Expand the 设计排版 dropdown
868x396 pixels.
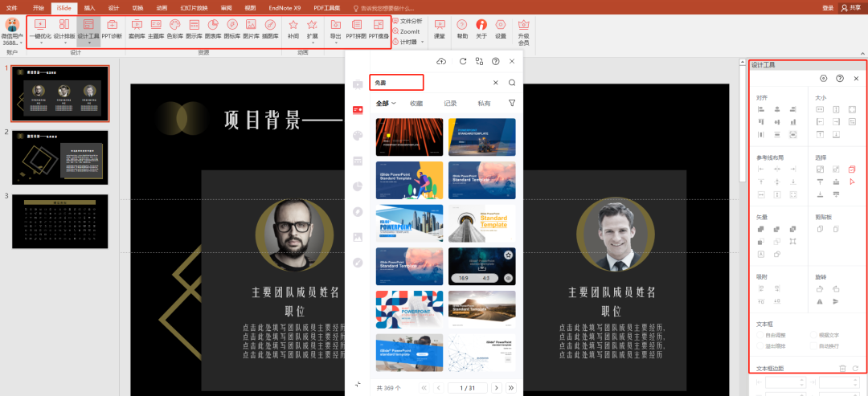65,42
